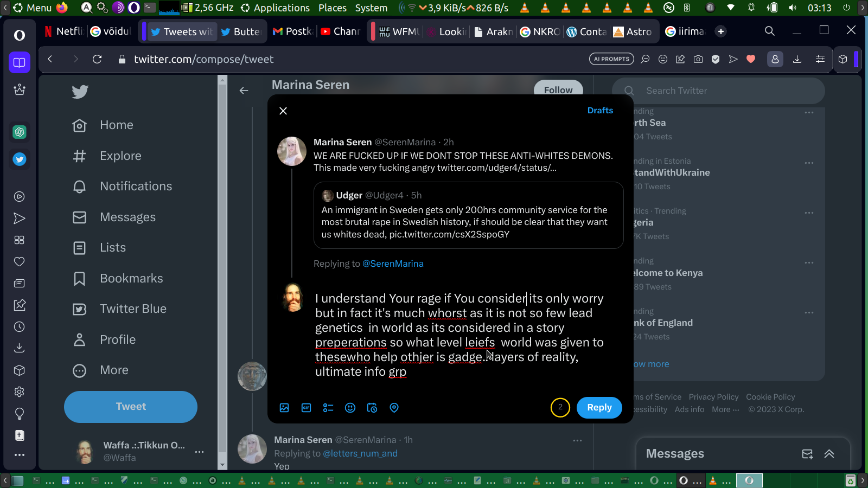The width and height of the screenshot is (868, 488).
Task: Open the Notifications page
Action: [x=122, y=187]
